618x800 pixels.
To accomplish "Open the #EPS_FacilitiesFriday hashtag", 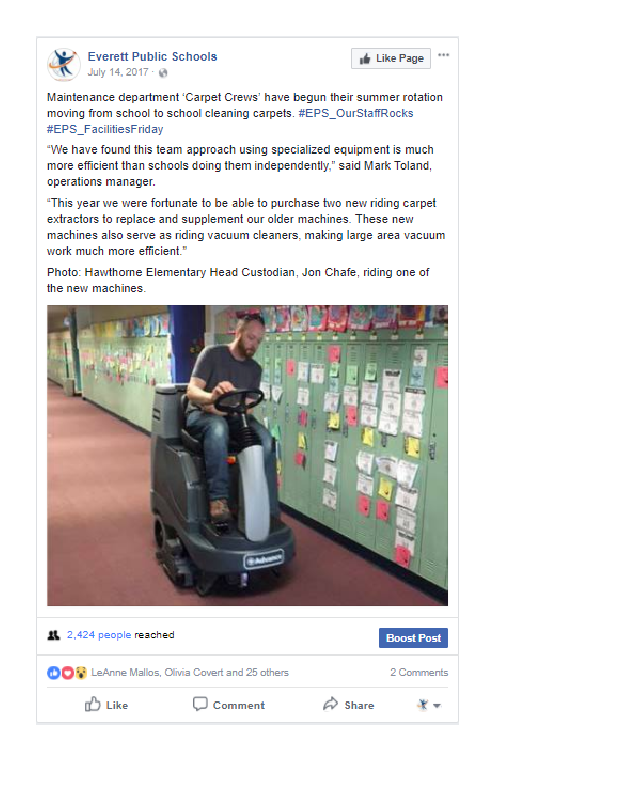I will point(105,129).
